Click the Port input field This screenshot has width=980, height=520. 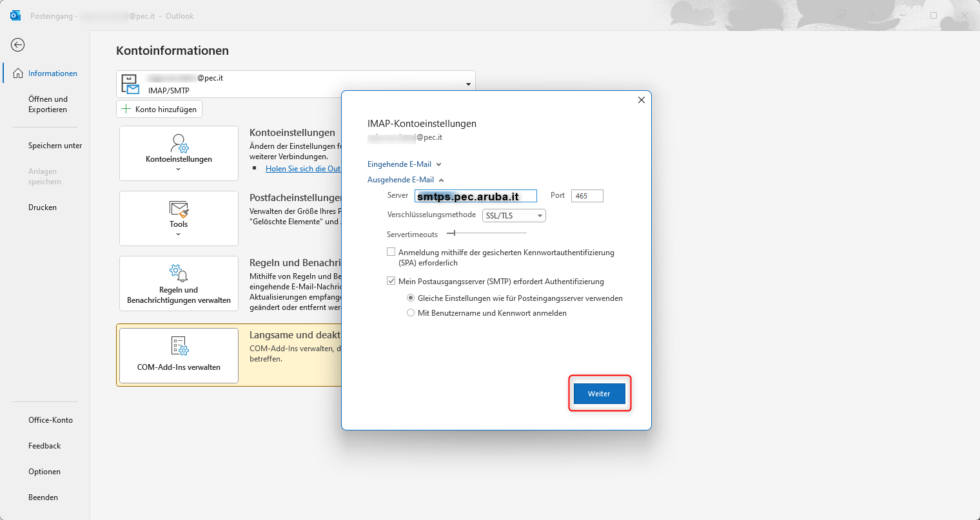pyautogui.click(x=587, y=196)
